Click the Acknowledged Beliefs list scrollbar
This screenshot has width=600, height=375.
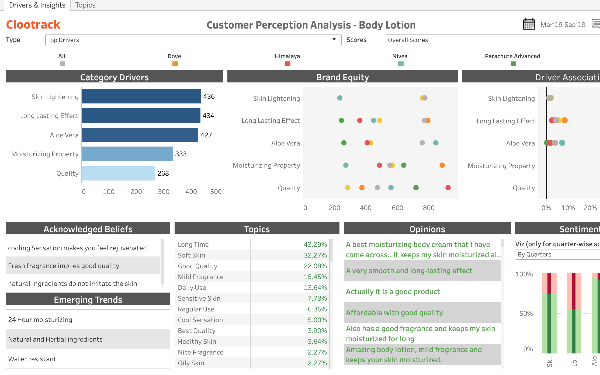click(x=163, y=264)
